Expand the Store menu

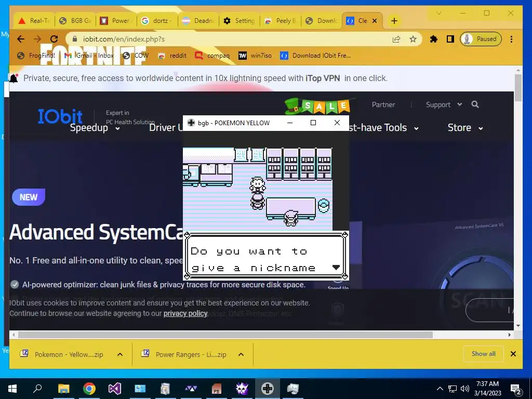pyautogui.click(x=465, y=128)
